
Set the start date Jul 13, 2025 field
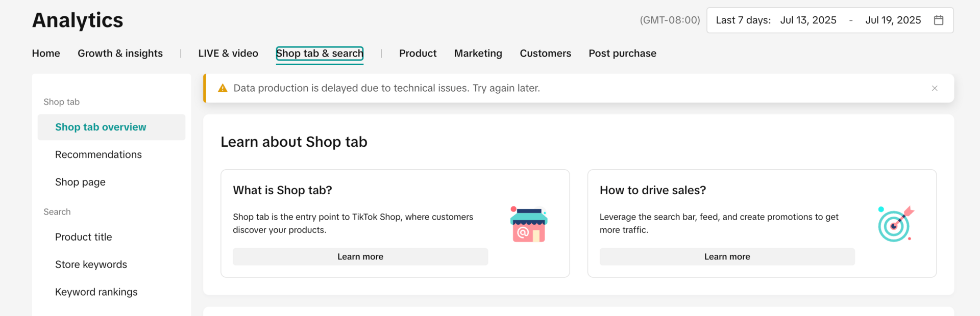[808, 20]
